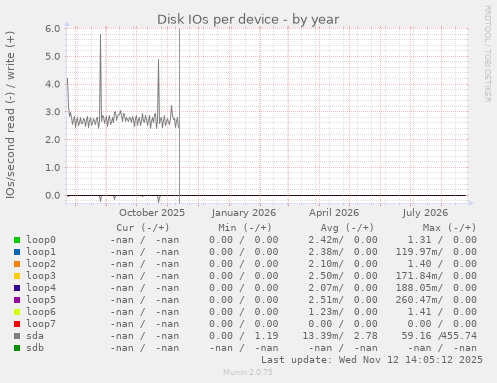Click the chart title 'Disk IOs per device - by year'
Image resolution: width=497 pixels, height=383 pixels.
coord(248,19)
